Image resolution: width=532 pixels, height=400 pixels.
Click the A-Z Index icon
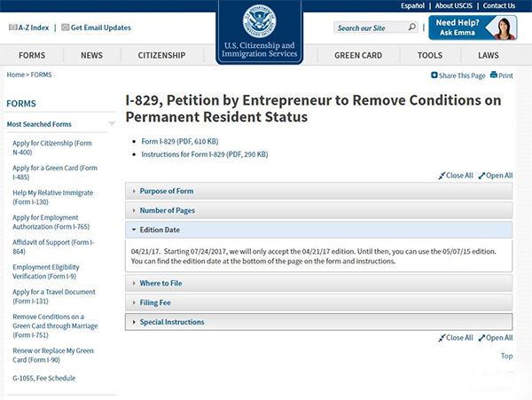click(12, 27)
